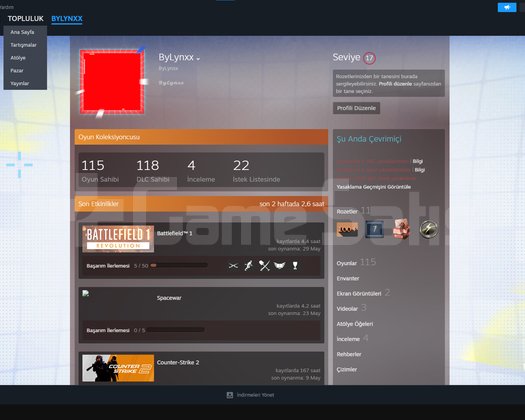Open the TOPLULUK menu
This screenshot has height=420, width=525.
(25, 19)
